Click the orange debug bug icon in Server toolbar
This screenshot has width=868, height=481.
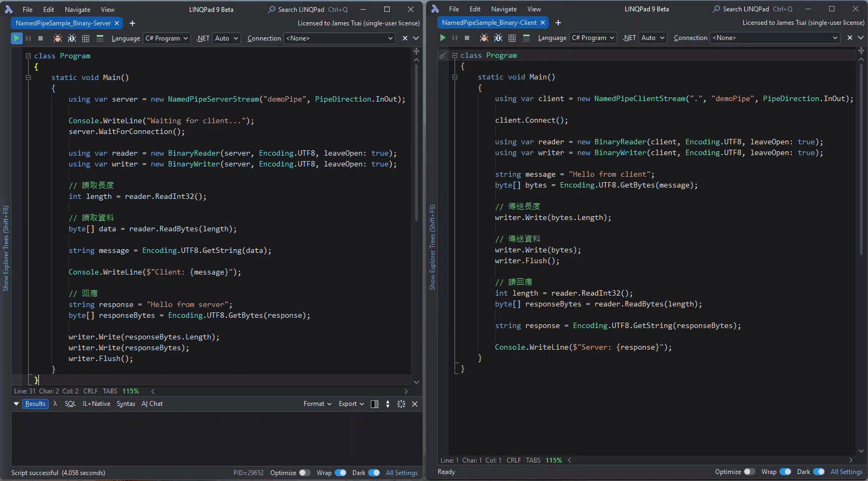coord(58,38)
